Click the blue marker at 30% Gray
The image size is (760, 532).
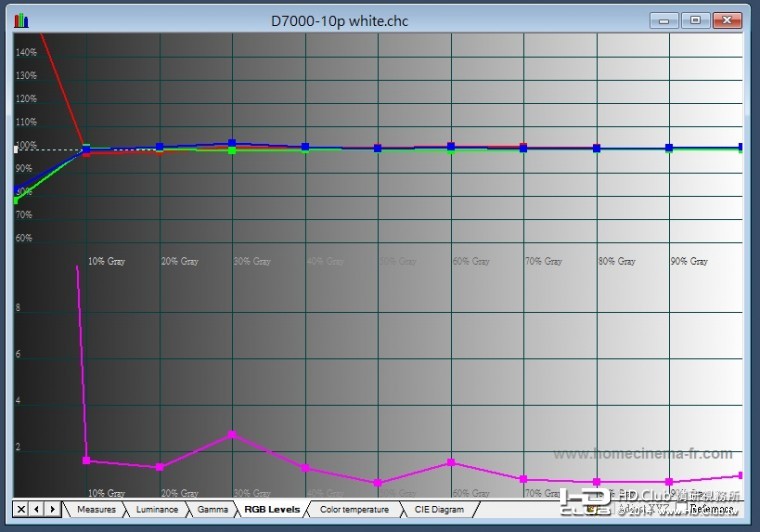(232, 143)
